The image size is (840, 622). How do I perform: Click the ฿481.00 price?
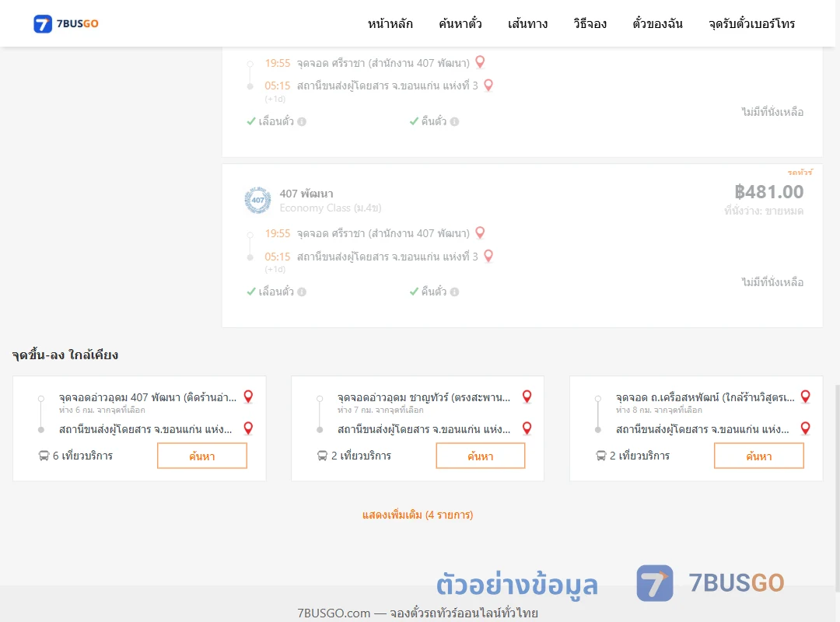point(768,192)
